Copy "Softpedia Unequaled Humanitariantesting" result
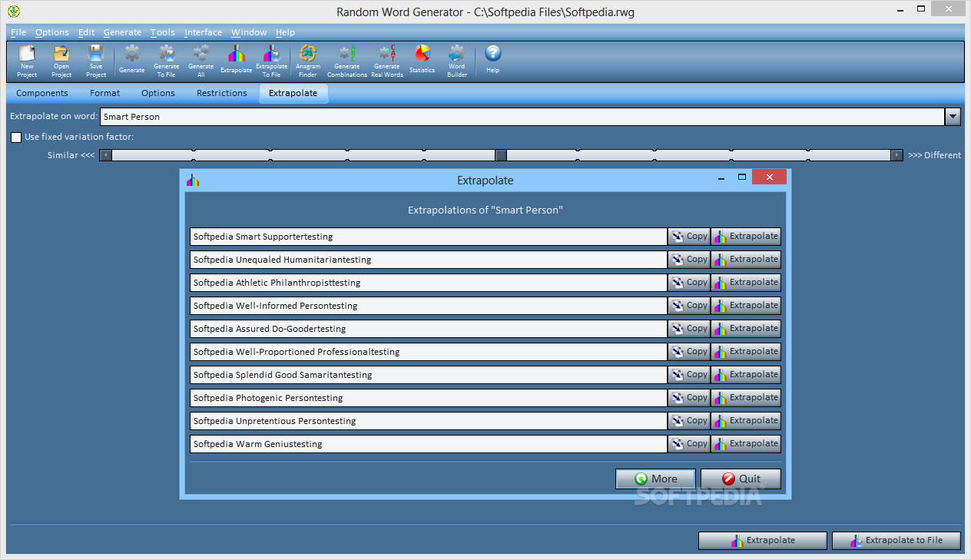 tap(689, 260)
